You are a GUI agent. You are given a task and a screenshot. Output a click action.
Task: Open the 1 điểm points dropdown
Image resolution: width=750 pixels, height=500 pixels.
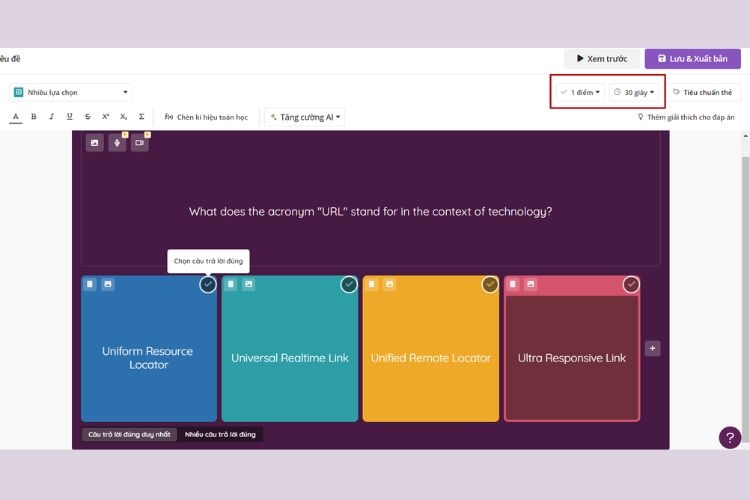point(580,92)
